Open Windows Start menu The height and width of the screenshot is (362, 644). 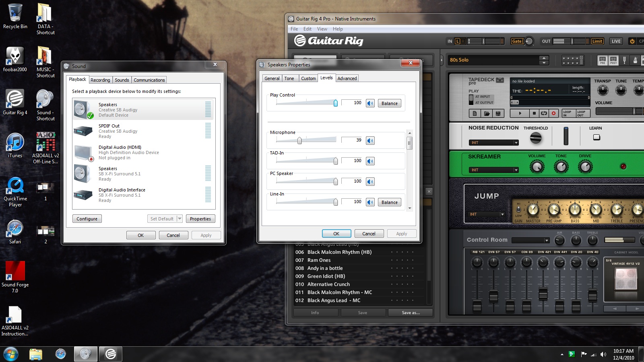[11, 354]
